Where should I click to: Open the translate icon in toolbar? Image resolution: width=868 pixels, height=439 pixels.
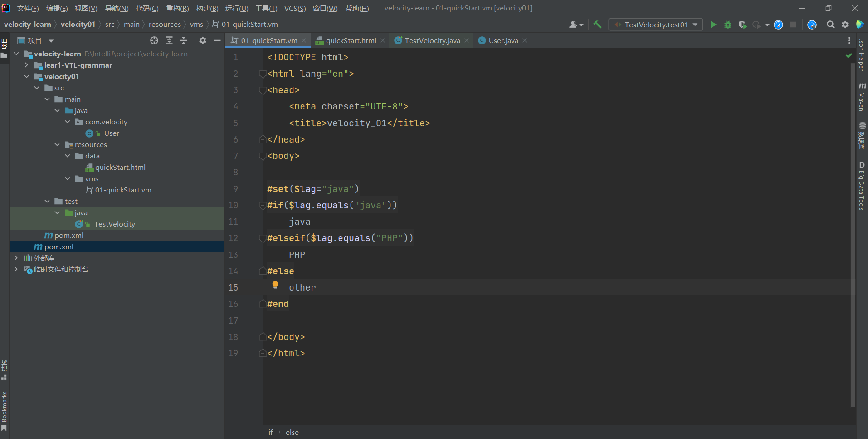[812, 25]
